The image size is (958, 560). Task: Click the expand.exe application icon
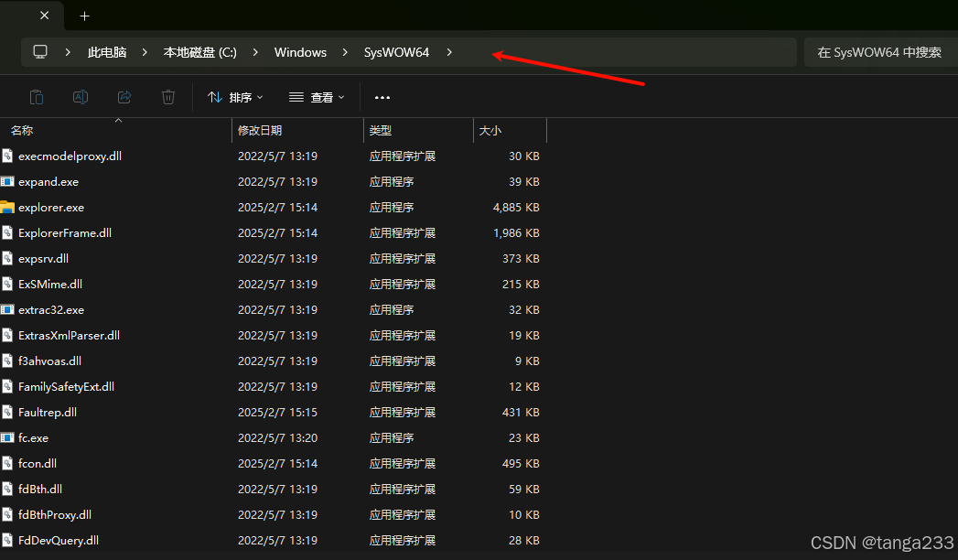tap(8, 181)
